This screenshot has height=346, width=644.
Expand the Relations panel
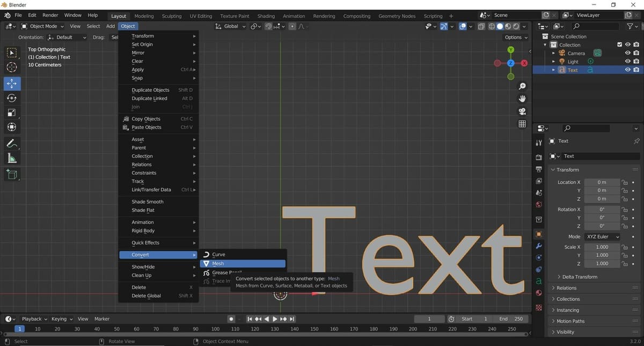coord(567,288)
